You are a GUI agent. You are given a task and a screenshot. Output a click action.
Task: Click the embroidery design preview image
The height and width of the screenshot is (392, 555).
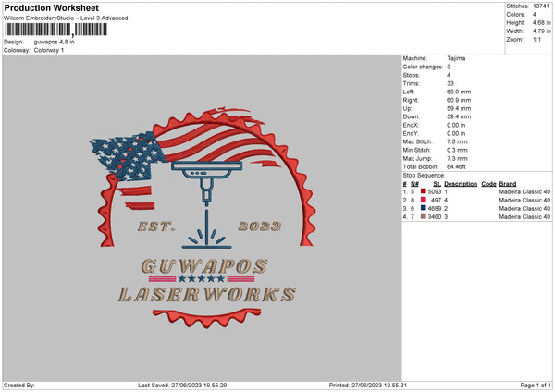click(x=202, y=218)
